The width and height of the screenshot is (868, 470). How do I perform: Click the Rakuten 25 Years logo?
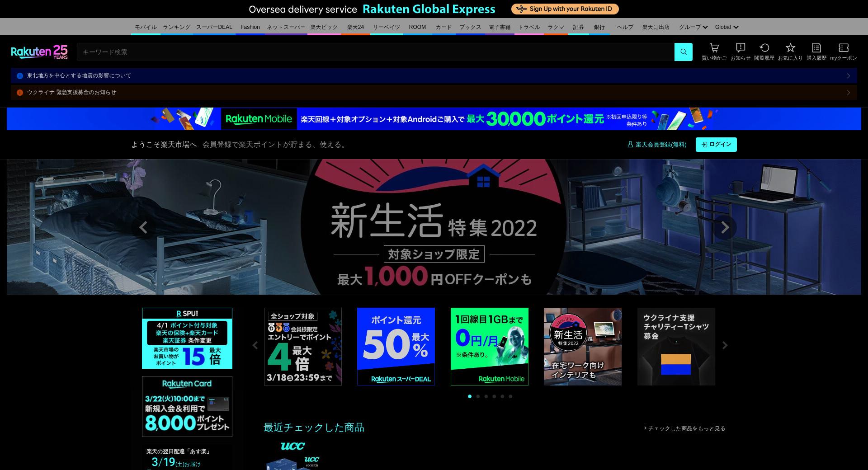click(x=39, y=52)
